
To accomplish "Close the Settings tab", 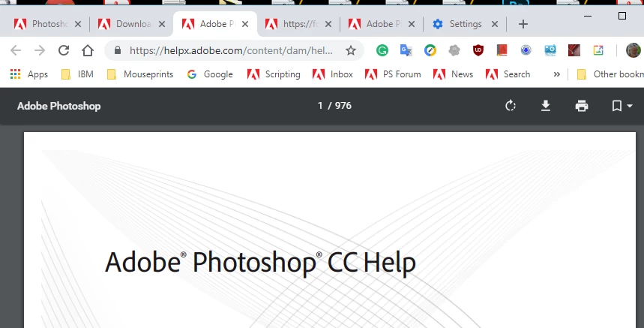I will pyautogui.click(x=495, y=24).
